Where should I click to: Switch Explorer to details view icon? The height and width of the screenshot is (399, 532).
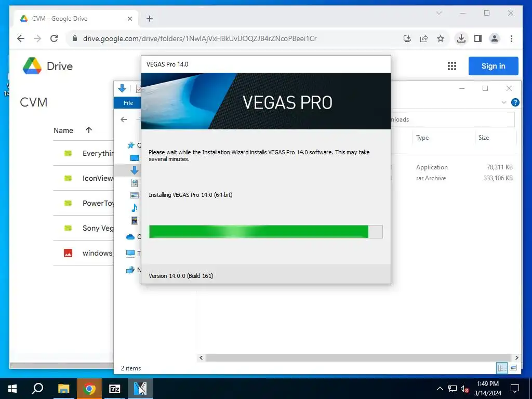502,368
